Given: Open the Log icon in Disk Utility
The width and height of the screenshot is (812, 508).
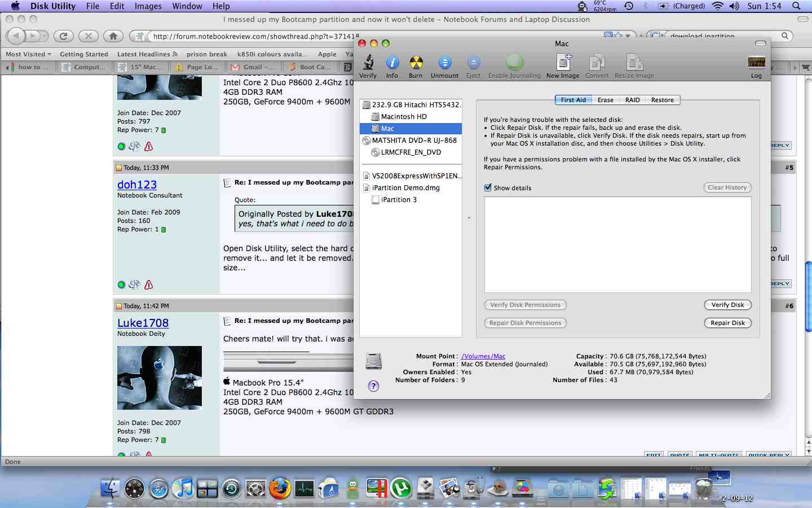Looking at the screenshot, I should [x=756, y=62].
